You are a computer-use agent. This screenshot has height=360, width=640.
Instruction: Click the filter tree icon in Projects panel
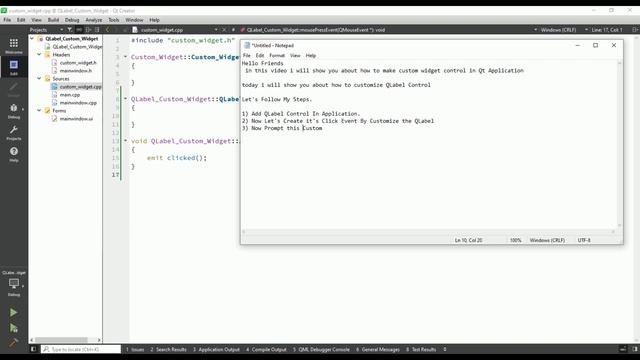click(70, 30)
